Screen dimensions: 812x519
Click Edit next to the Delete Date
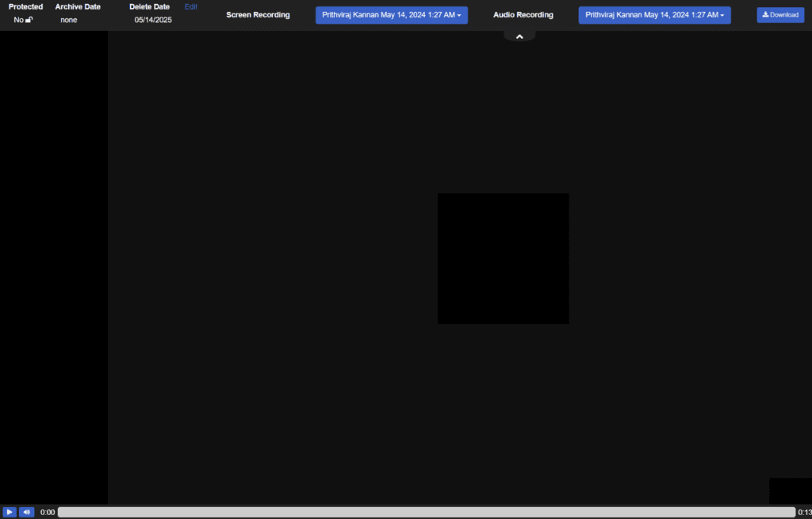[190, 6]
